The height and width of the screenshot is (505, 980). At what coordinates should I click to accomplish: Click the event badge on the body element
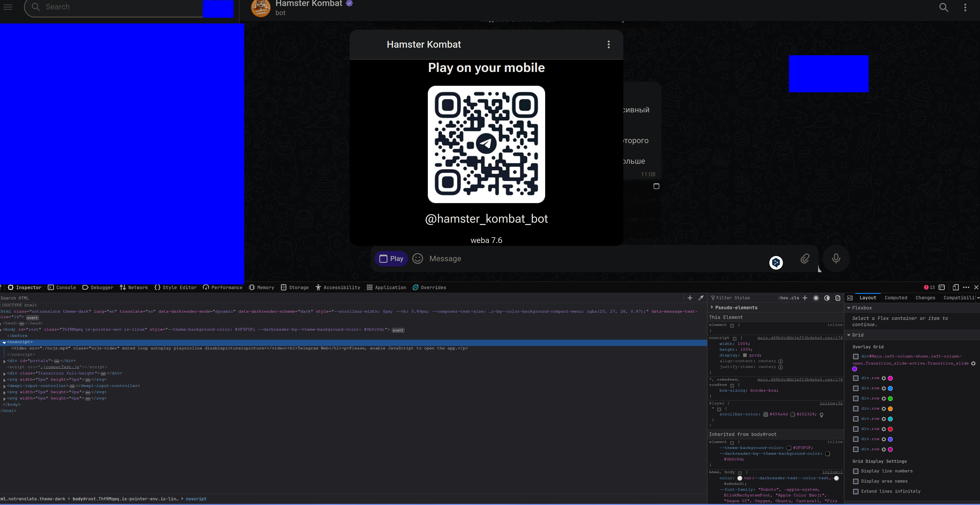398,330
